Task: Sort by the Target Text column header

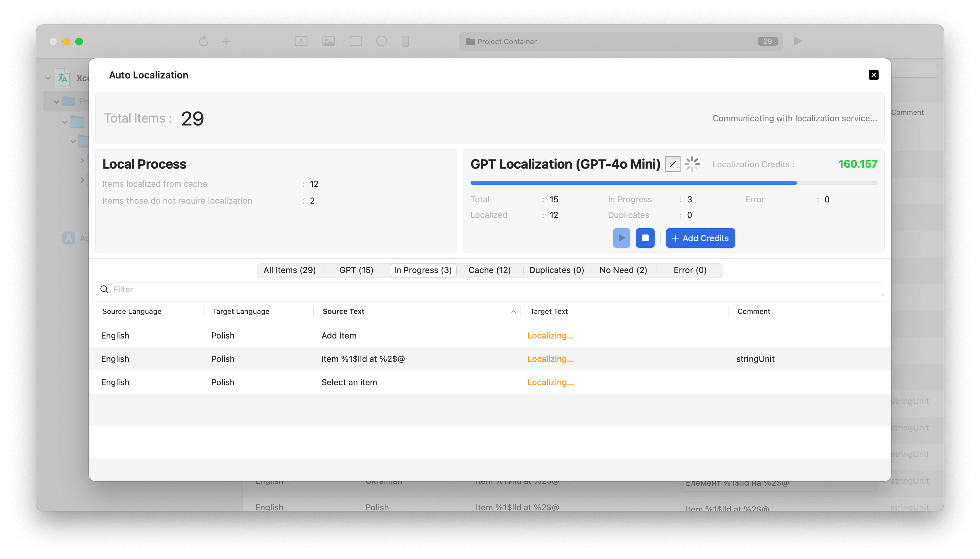Action: 549,311
